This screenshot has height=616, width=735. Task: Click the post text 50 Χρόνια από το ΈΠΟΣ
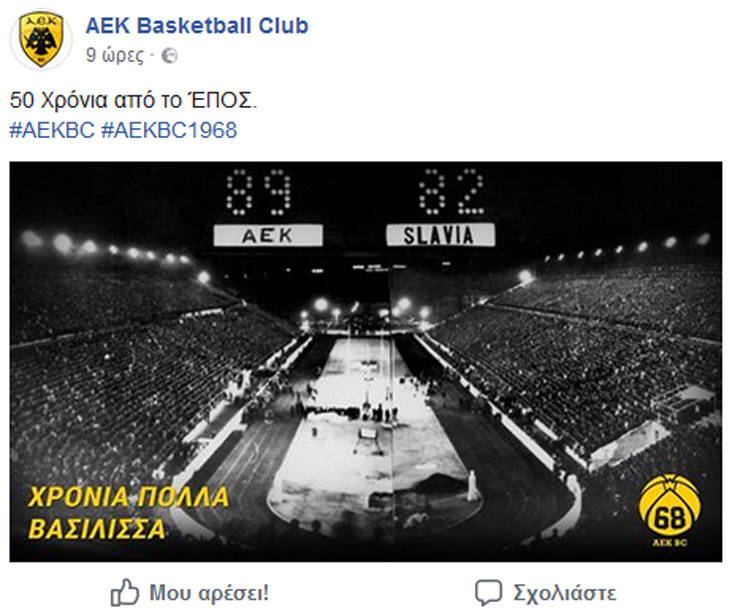[134, 100]
